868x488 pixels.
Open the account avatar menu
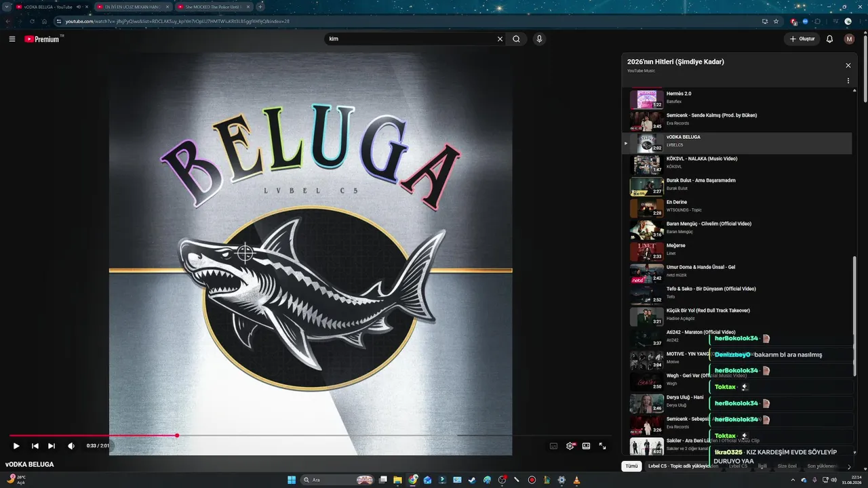[849, 39]
